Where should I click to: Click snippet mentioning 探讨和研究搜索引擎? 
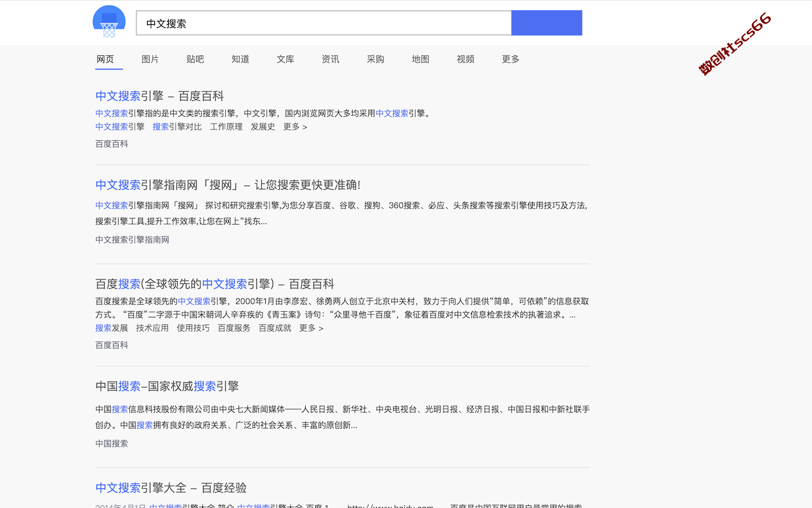click(x=343, y=213)
